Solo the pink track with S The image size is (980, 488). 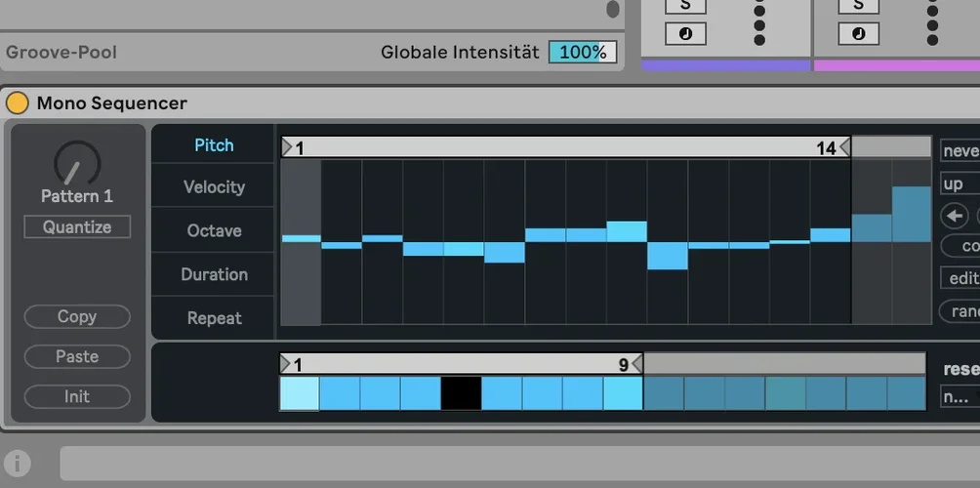[x=858, y=6]
